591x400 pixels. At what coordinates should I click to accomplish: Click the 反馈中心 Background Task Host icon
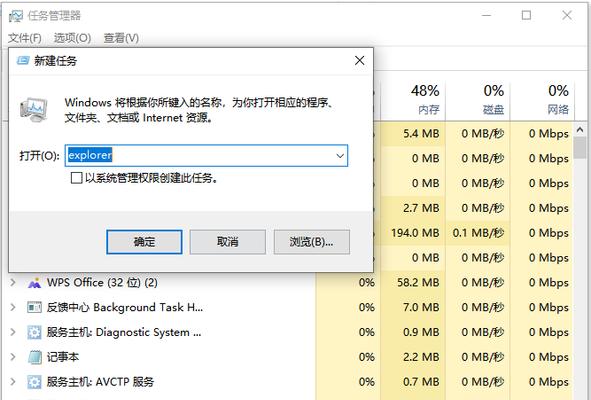tap(34, 308)
